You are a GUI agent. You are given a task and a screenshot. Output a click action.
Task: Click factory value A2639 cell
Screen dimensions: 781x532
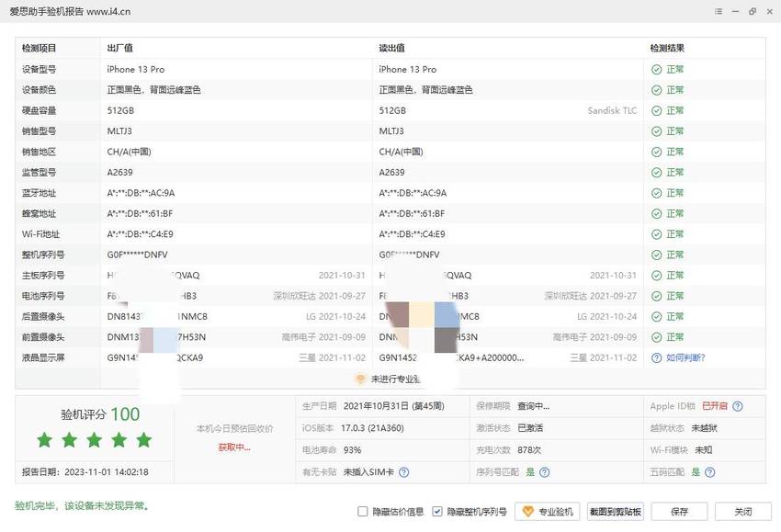[120, 173]
